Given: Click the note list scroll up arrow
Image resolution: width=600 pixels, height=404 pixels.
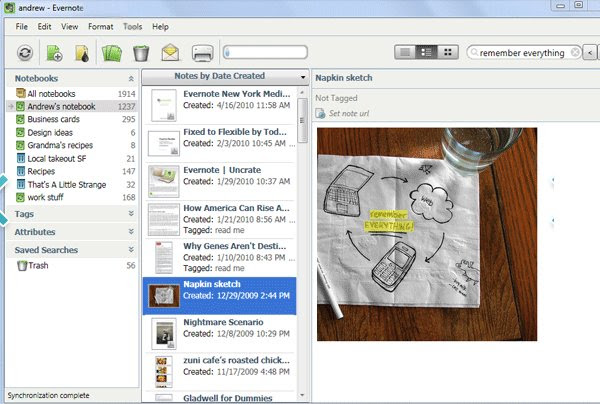Looking at the screenshot, I should [302, 92].
